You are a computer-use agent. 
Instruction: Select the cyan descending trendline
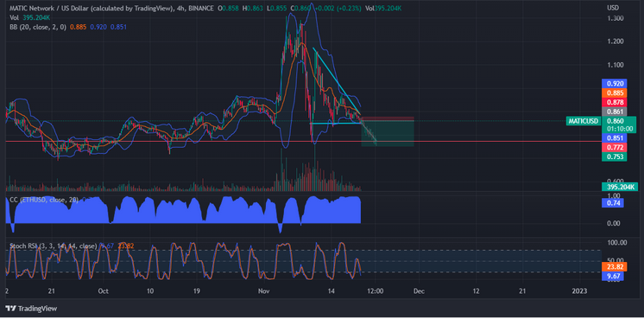coord(337,81)
